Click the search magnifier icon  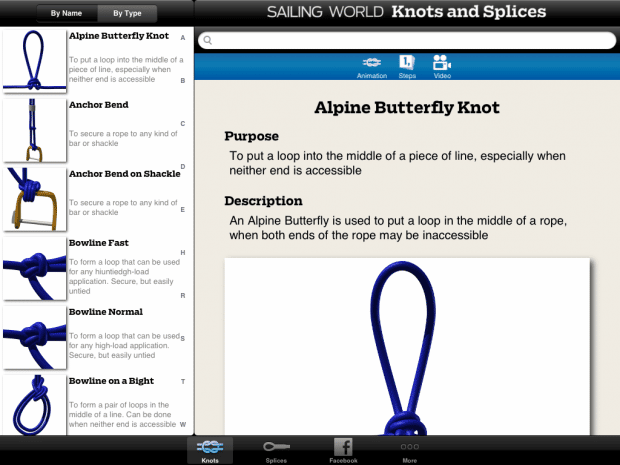pyautogui.click(x=208, y=40)
